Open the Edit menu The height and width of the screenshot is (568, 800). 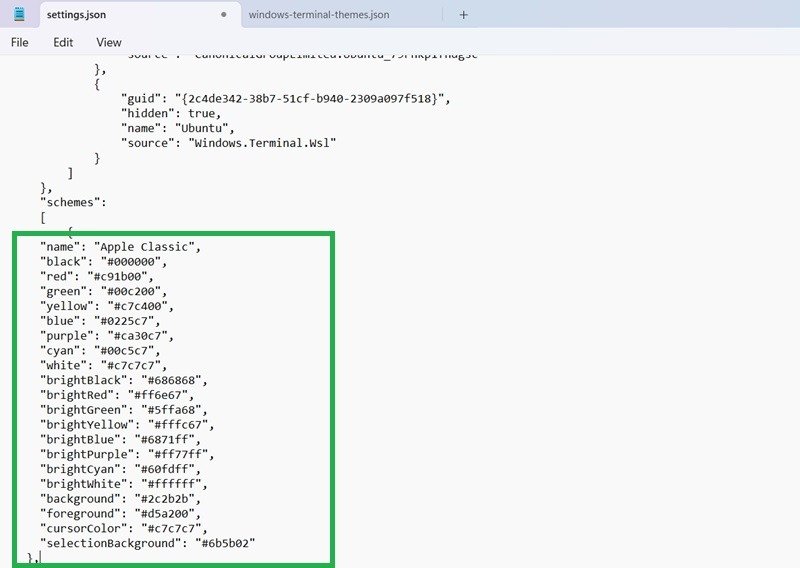click(63, 42)
